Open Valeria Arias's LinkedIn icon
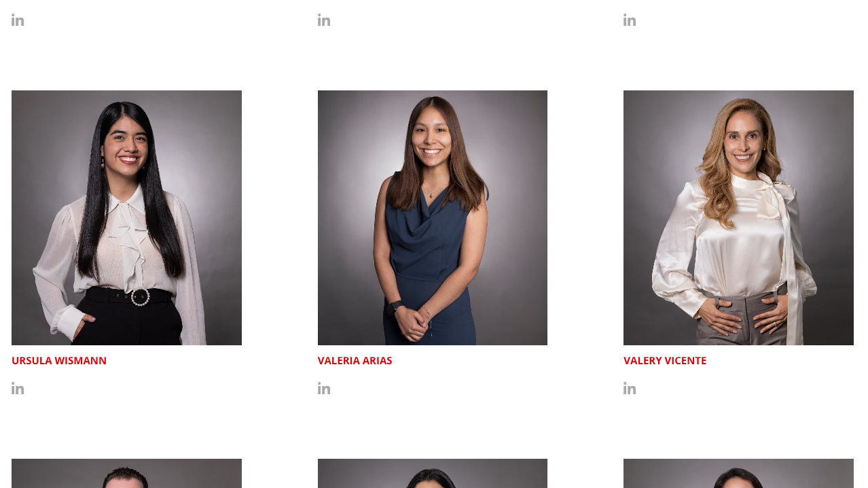This screenshot has width=868, height=488. point(324,388)
